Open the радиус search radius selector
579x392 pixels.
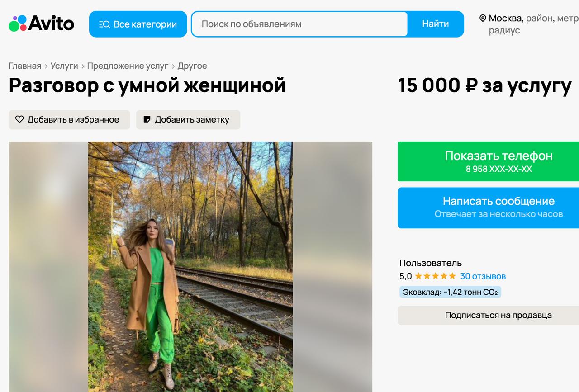pyautogui.click(x=505, y=31)
